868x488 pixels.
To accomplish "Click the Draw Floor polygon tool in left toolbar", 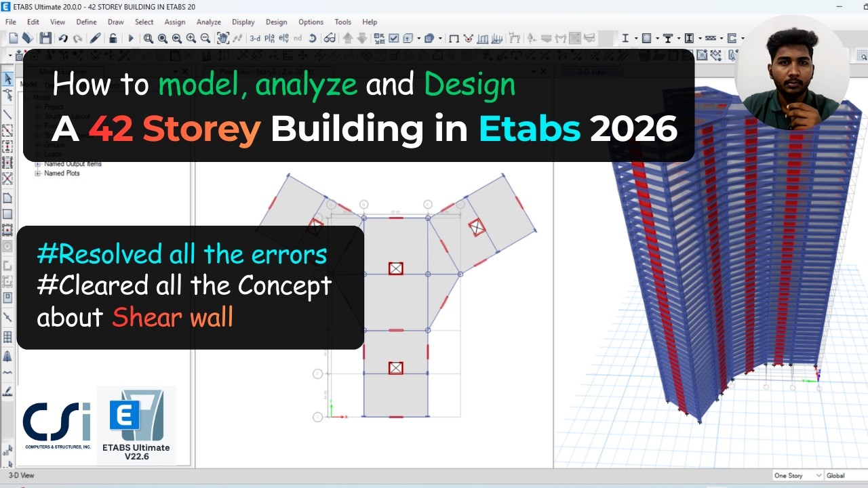I will click(7, 198).
